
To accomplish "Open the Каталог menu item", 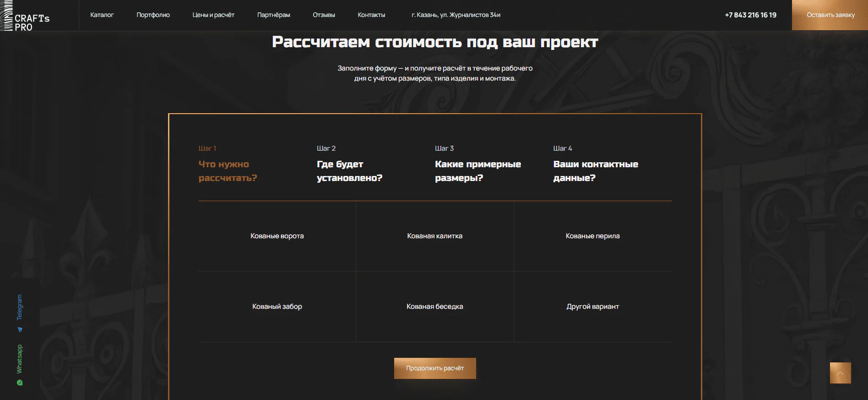I will click(102, 15).
